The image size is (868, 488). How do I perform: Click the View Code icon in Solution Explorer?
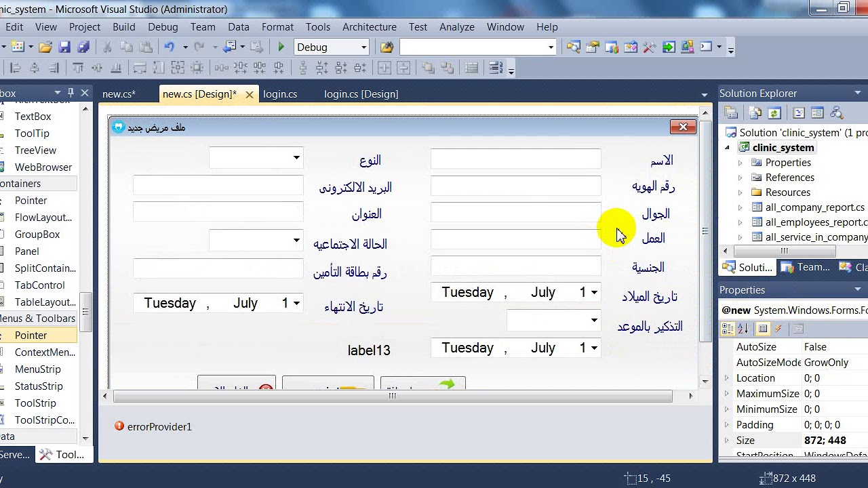799,113
